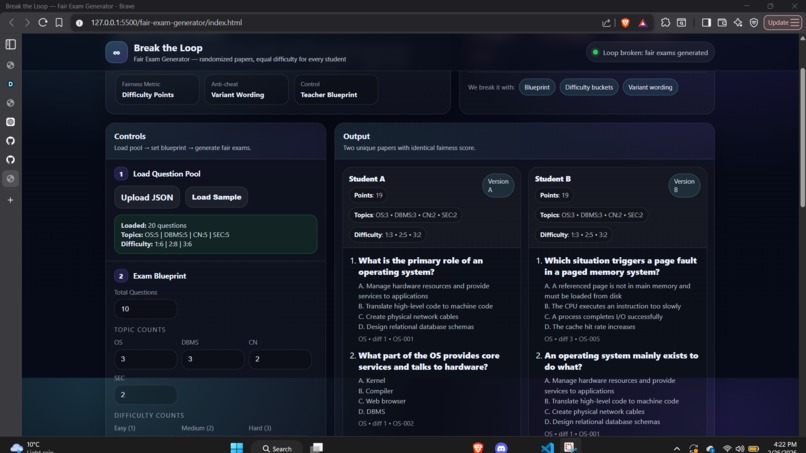Click "What is the primary role of an operating system?"

pyautogui.click(x=420, y=266)
